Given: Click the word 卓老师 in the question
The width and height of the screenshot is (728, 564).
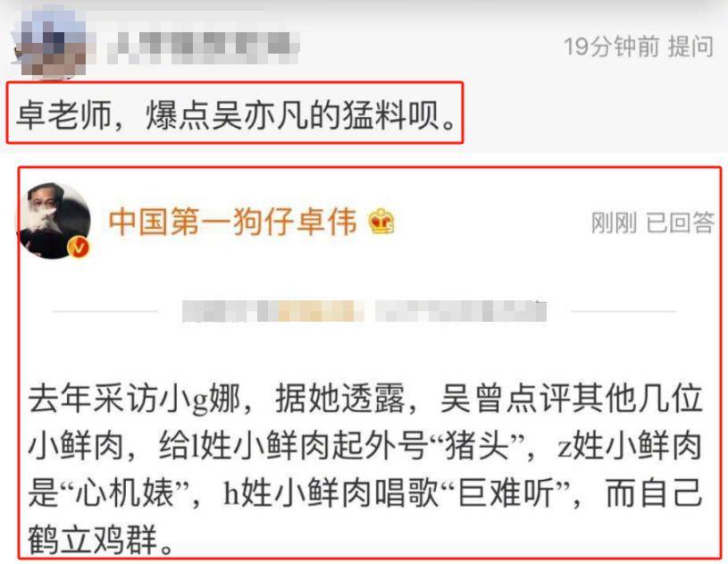Looking at the screenshot, I should [64, 115].
